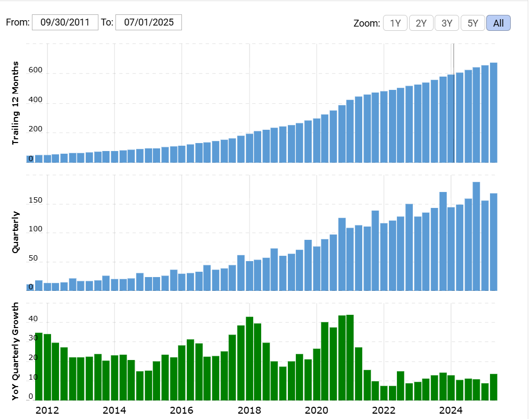Click first bar in the Quarterly chart

click(30, 287)
